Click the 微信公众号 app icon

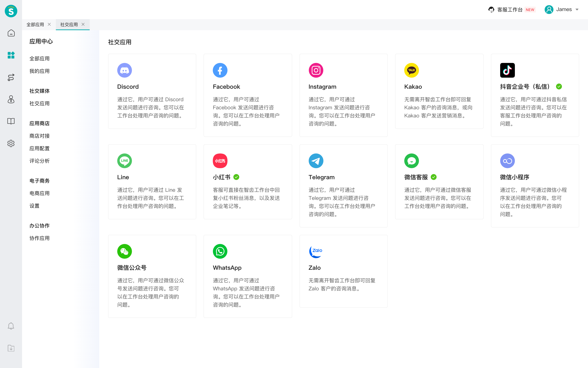click(124, 251)
